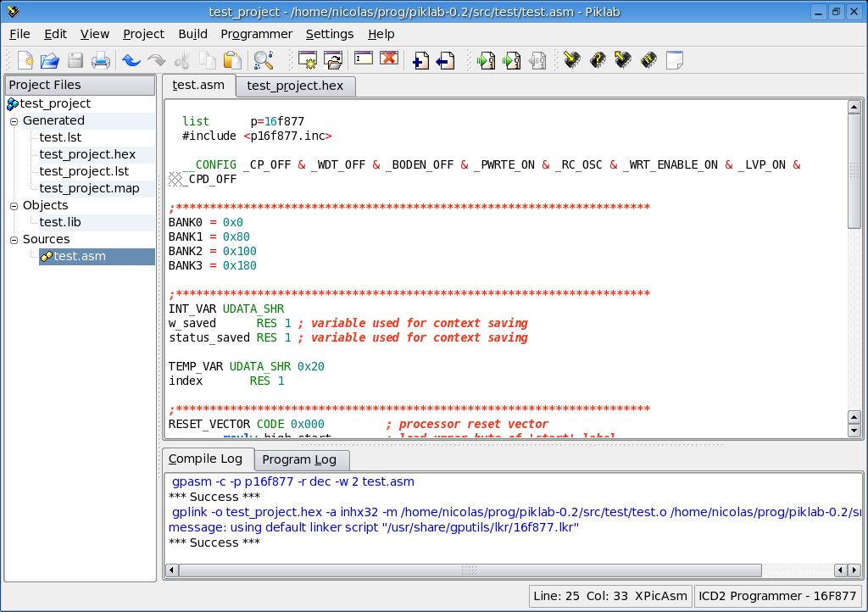This screenshot has height=612, width=868.
Task: Select test_project.hex in the tree
Action: coord(87,154)
